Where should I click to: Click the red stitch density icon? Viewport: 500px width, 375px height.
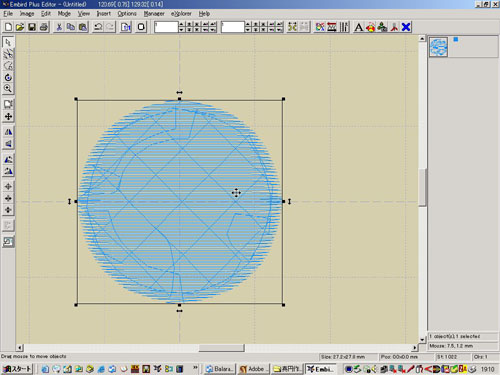332,27
